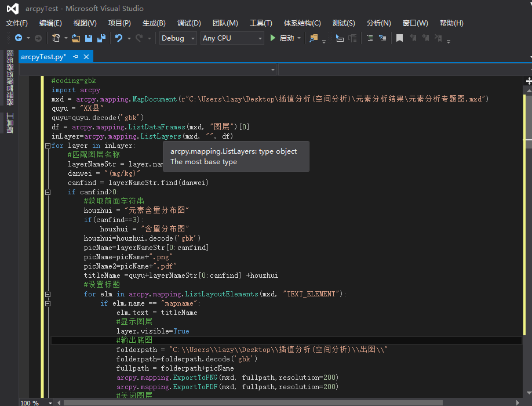Open the 服务器资源管理器 side panel tab

click(x=10, y=77)
